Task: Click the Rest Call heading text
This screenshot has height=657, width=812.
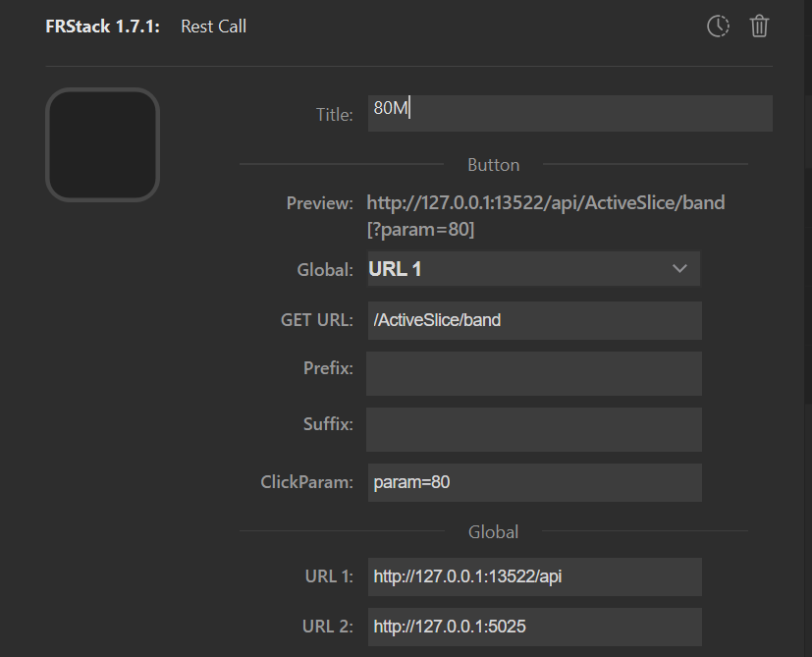Action: (213, 27)
